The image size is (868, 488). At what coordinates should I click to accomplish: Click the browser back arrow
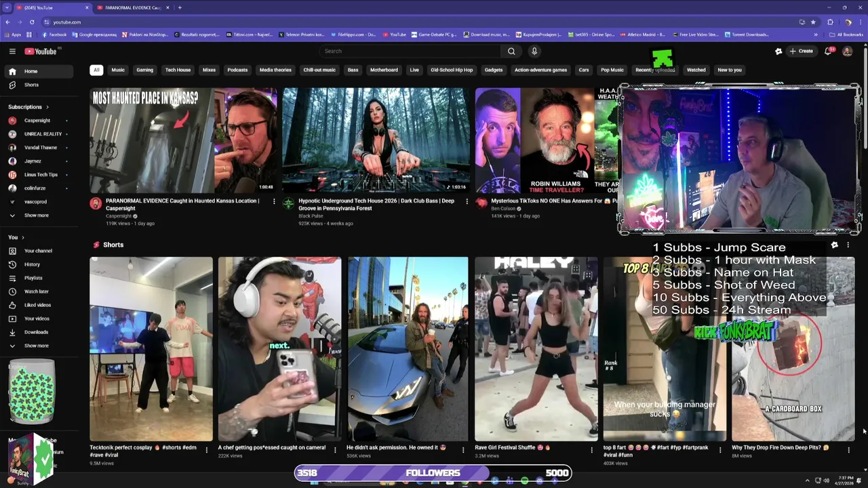[x=7, y=22]
